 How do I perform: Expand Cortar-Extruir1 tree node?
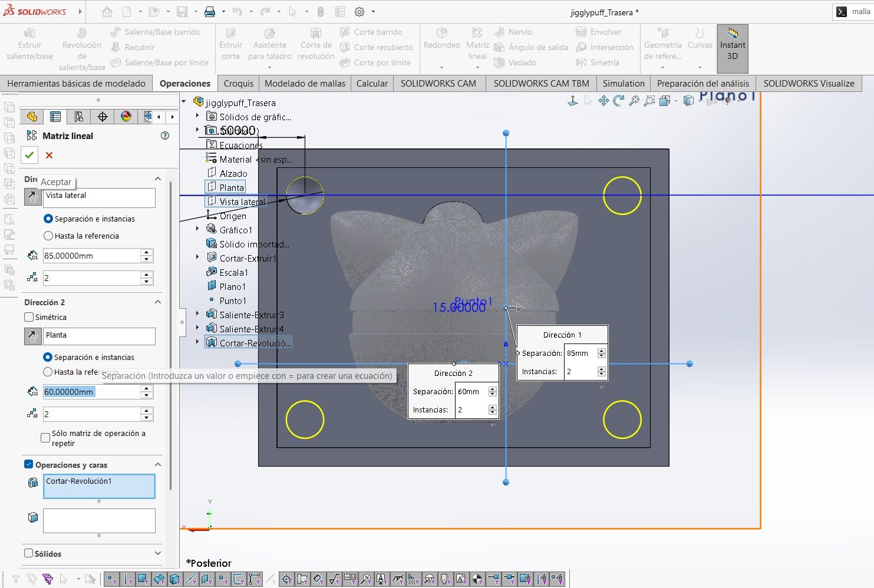click(x=197, y=257)
